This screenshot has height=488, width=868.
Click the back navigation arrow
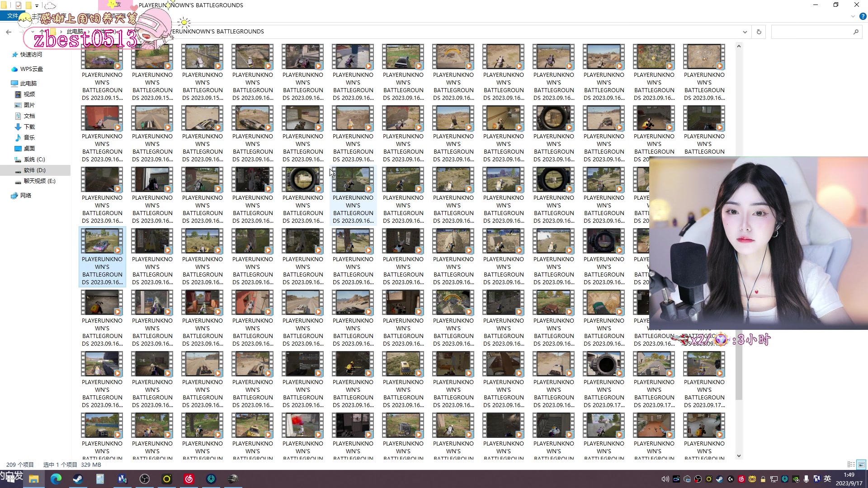pos(9,32)
